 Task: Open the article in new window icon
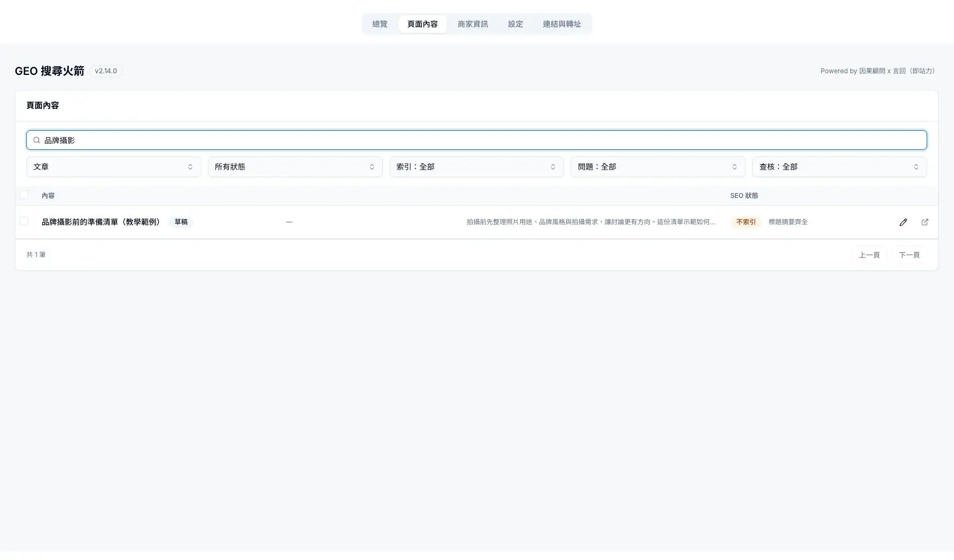(x=925, y=222)
